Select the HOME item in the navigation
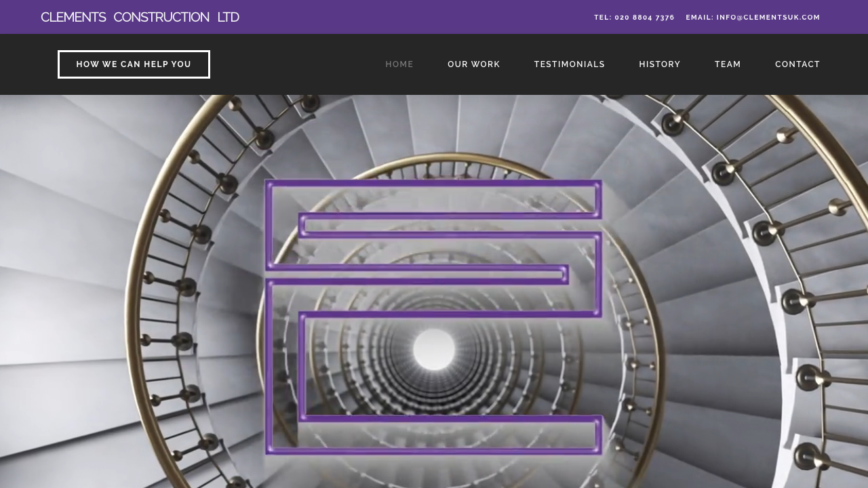The height and width of the screenshot is (488, 868). [x=399, y=64]
